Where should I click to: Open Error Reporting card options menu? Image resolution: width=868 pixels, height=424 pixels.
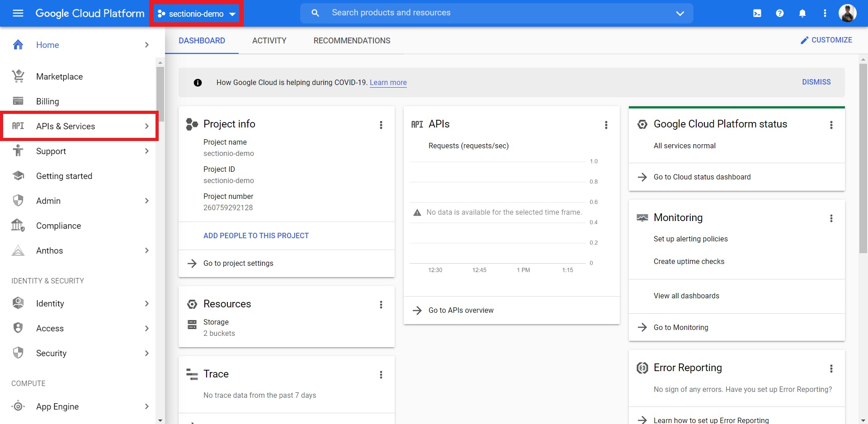click(x=831, y=369)
